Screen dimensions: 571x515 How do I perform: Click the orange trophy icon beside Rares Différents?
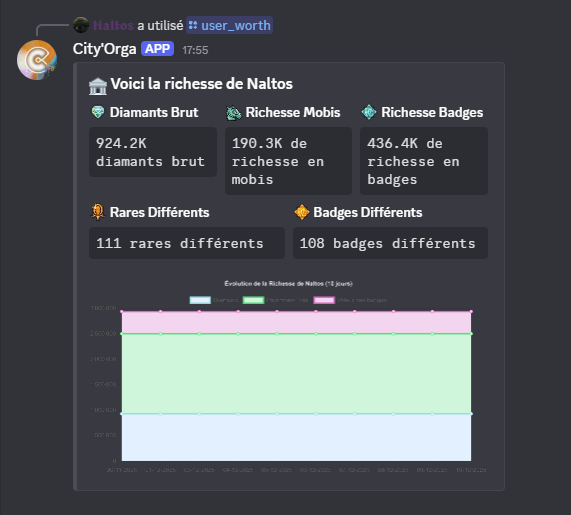[x=98, y=212]
